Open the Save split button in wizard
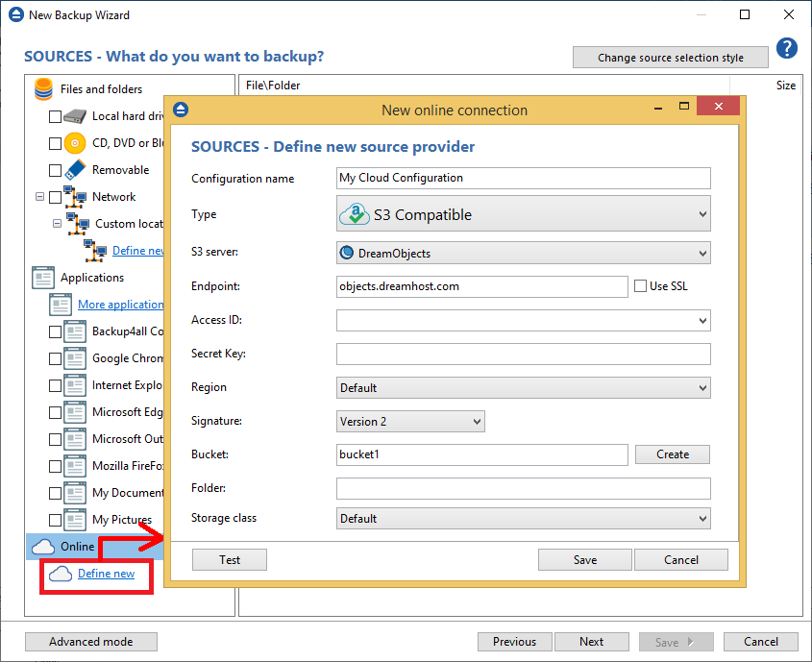This screenshot has width=812, height=662. (x=677, y=642)
